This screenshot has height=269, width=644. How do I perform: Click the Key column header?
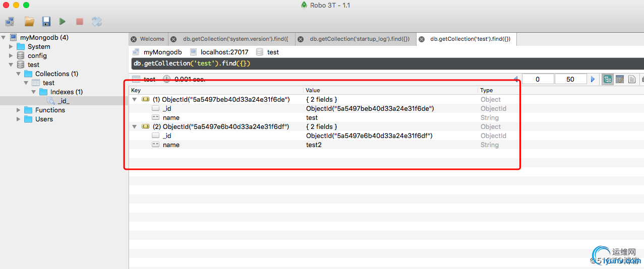[216, 90]
